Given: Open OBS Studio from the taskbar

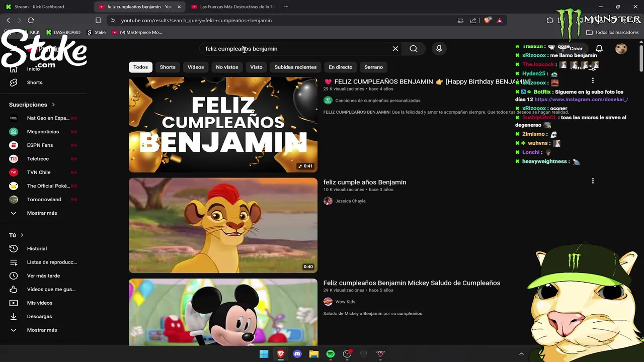Looking at the screenshot, I should (x=347, y=354).
